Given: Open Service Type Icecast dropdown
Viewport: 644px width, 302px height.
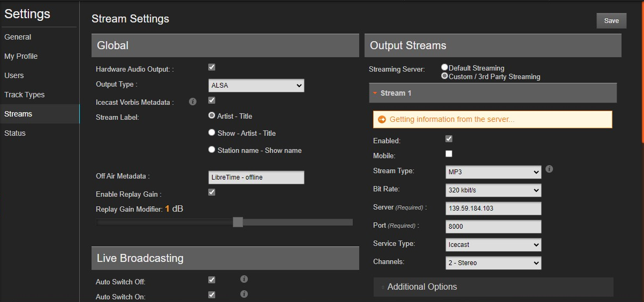Looking at the screenshot, I should (493, 245).
